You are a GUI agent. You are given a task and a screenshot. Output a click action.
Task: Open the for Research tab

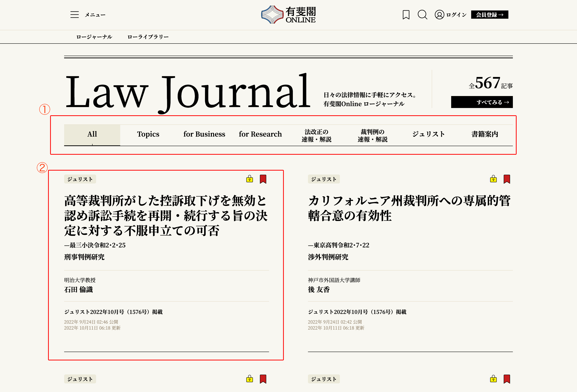coord(260,134)
